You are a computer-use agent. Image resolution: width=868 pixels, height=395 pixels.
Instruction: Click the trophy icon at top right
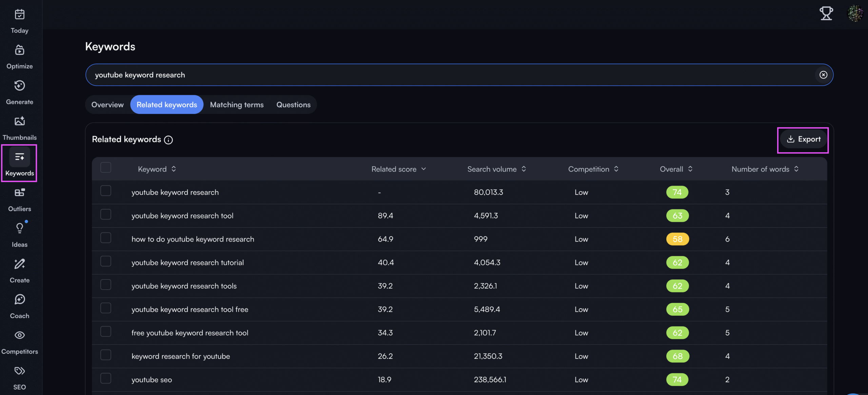(x=826, y=14)
